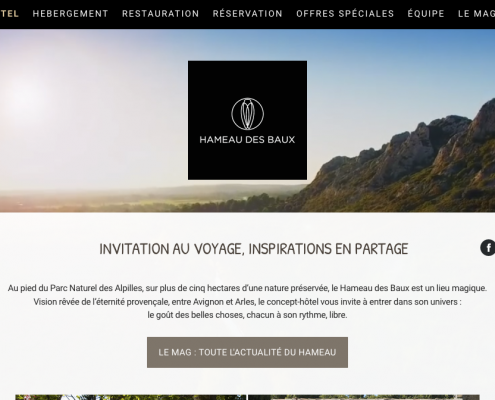Open the right photo thumbnail at page bottom

tap(364, 397)
